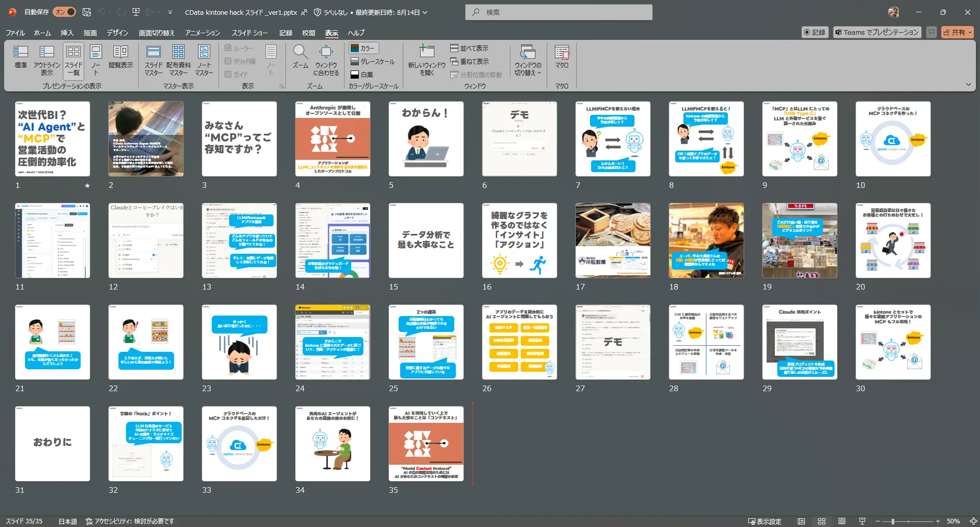The height and width of the screenshot is (527, 980).
Task: Click Present in Teams button
Action: click(x=876, y=32)
